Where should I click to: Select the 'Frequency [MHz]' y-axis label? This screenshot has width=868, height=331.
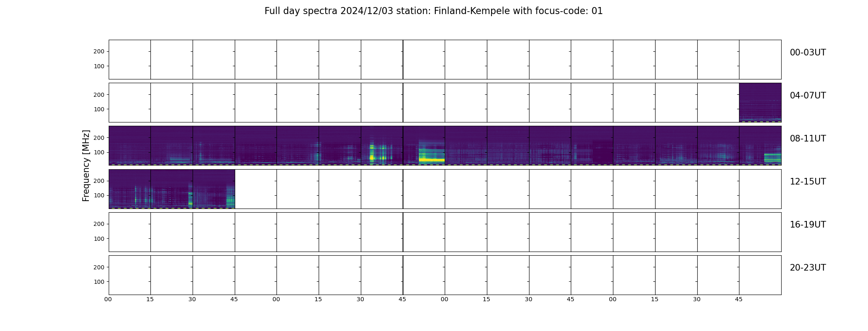point(86,165)
